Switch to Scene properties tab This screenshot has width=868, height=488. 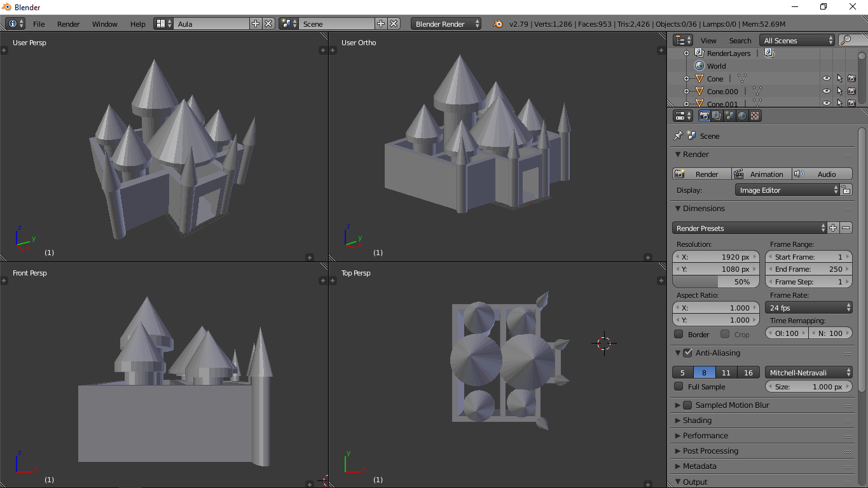pyautogui.click(x=729, y=116)
